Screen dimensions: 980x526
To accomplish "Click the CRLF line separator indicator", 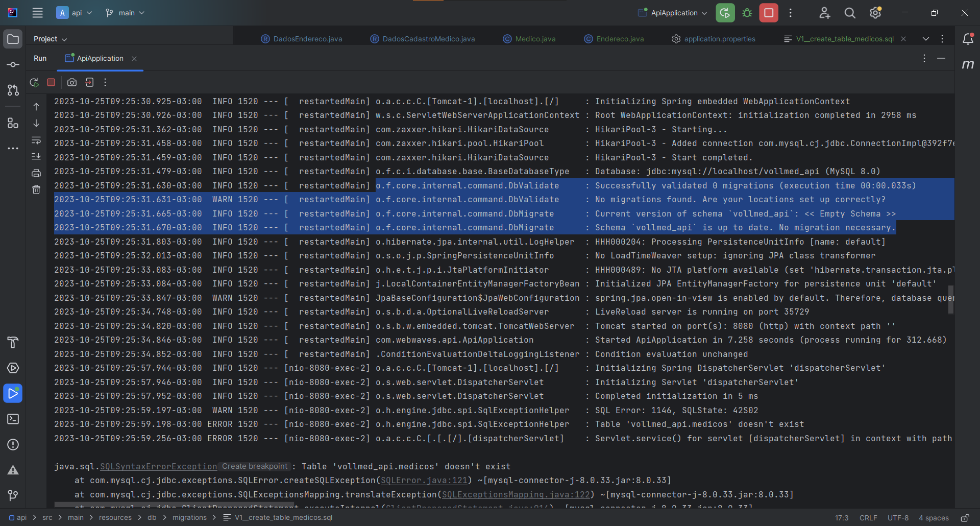I will click(x=868, y=518).
